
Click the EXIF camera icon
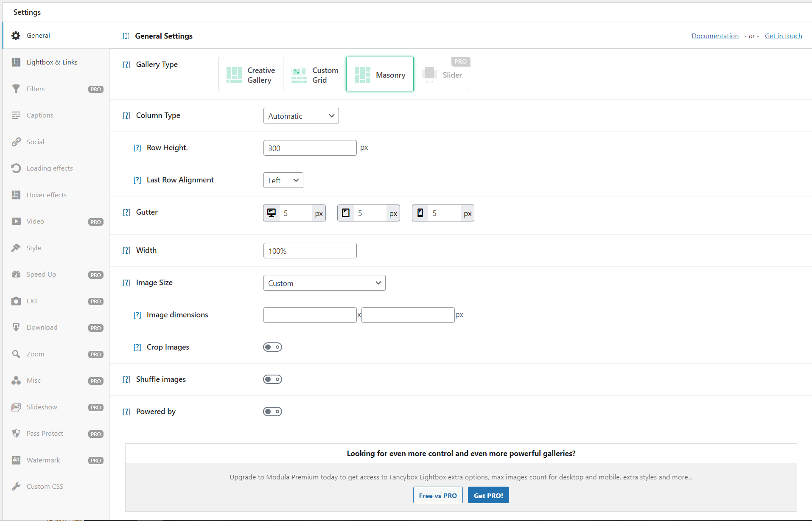point(16,301)
